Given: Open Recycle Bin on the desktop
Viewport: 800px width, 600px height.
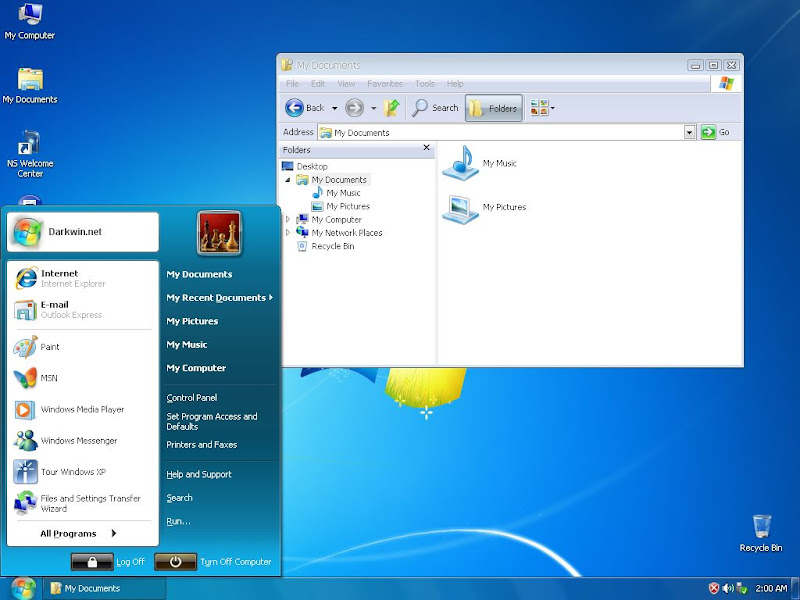Looking at the screenshot, I should pos(761,527).
